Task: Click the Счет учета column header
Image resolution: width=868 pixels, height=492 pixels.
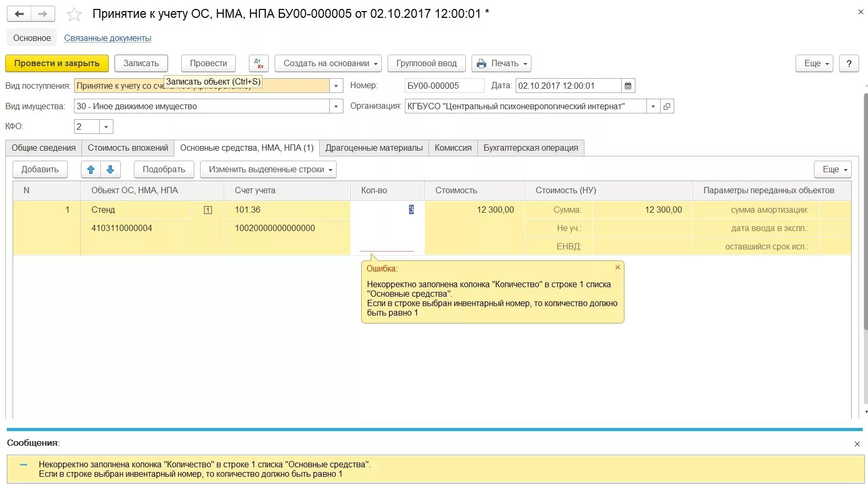Action: (x=287, y=191)
